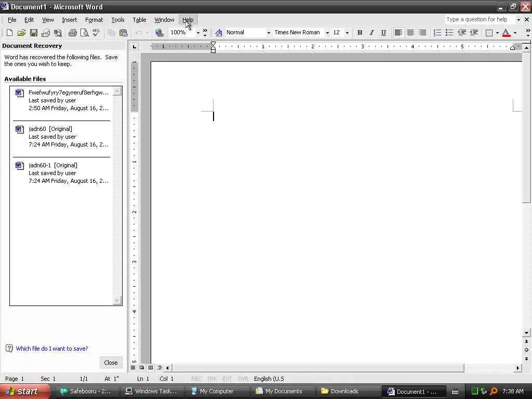
Task: Set Center paragraph alignment
Action: pyautogui.click(x=410, y=33)
